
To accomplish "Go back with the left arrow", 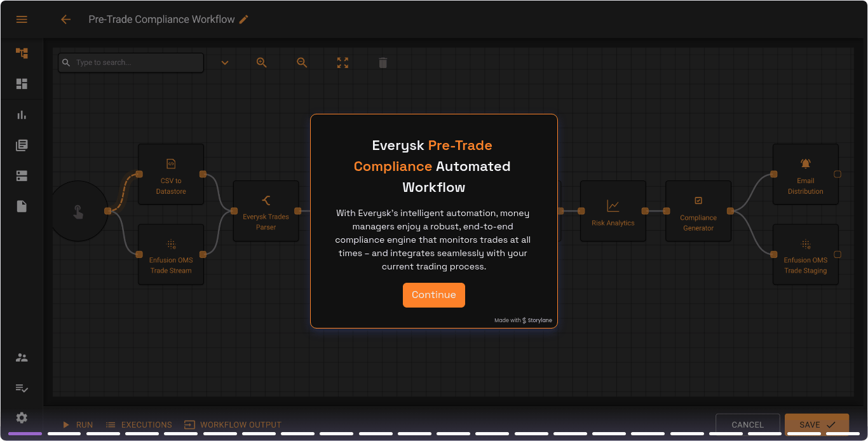I will click(65, 20).
